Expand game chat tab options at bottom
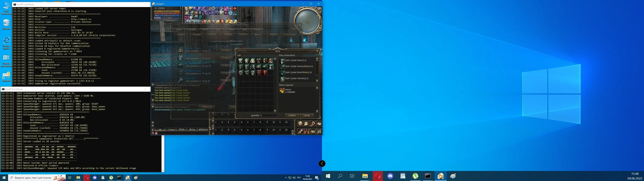The image size is (644, 181). click(210, 129)
